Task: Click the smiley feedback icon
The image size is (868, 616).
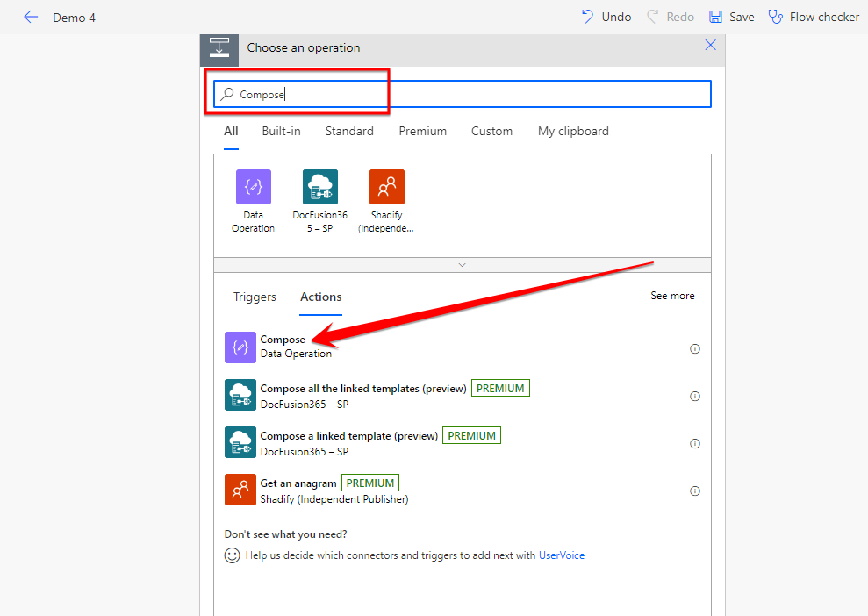Action: point(232,555)
